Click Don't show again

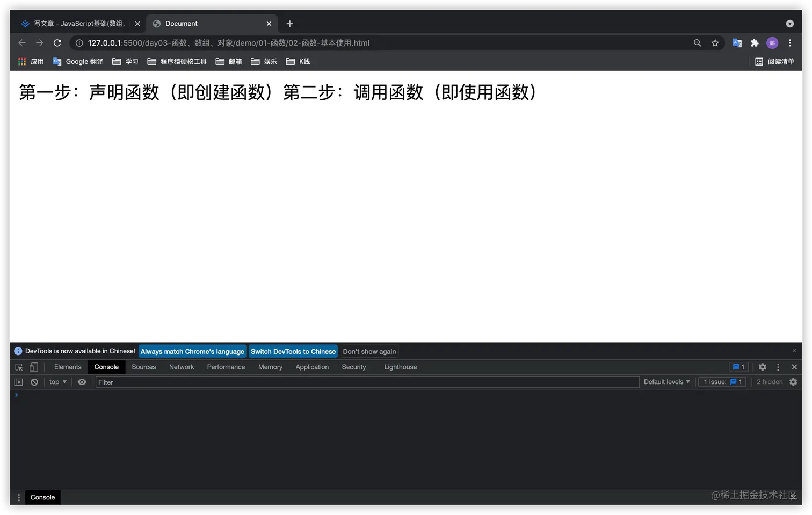(369, 352)
